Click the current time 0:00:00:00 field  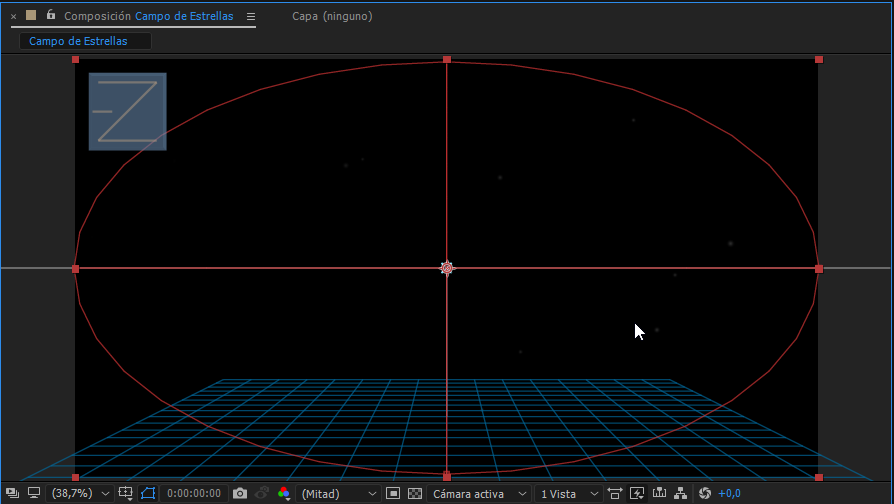coord(194,493)
